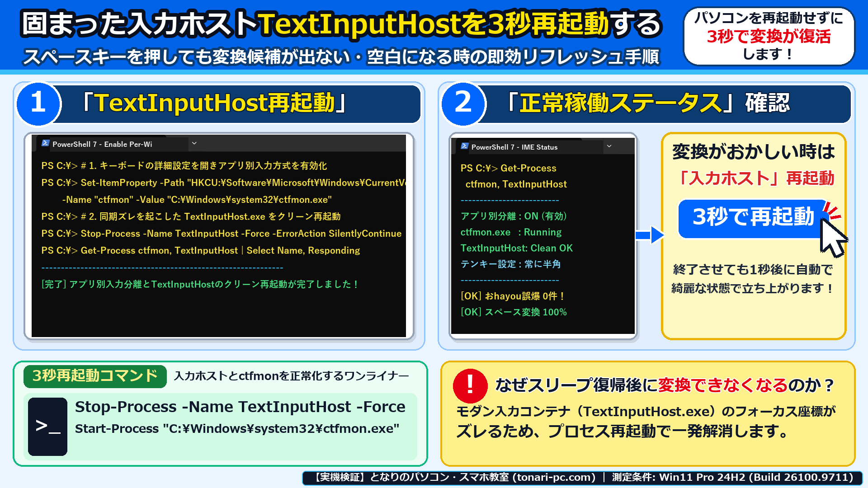Click 'ctfmon.exe : Running' status line
Screen dimensions: 868x488
(511, 232)
